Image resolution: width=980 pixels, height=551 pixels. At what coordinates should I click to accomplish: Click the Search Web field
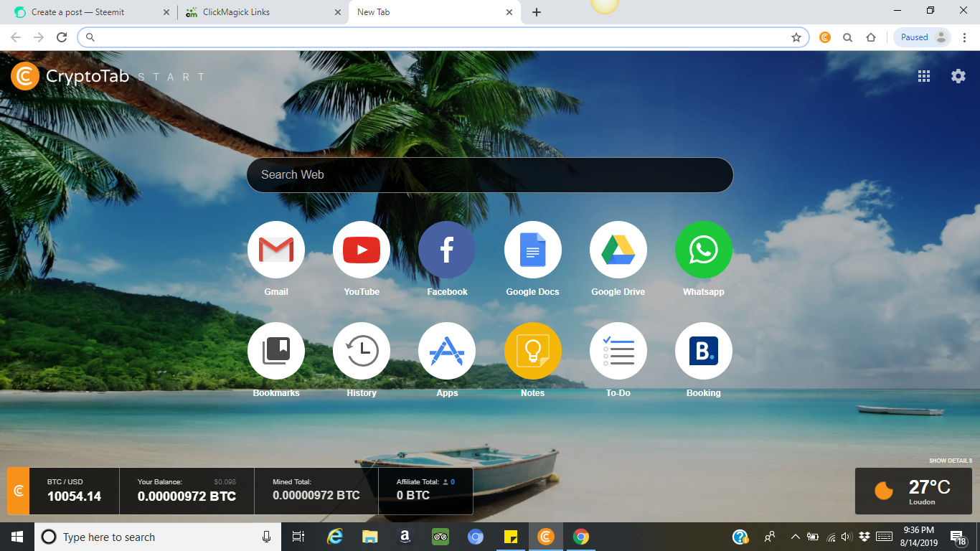point(490,175)
